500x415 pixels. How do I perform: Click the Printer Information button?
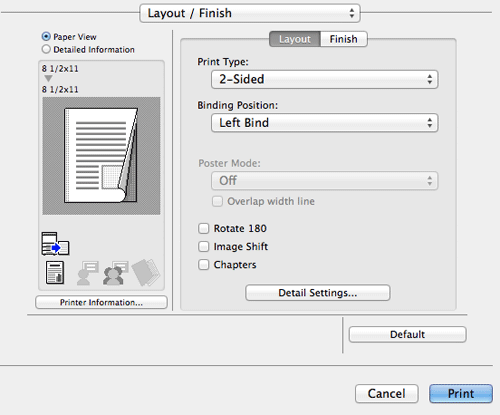(101, 302)
